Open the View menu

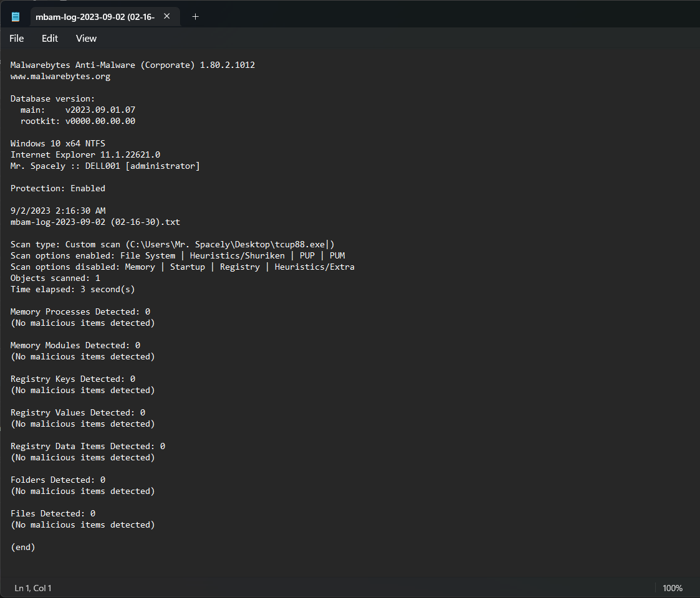(x=86, y=39)
